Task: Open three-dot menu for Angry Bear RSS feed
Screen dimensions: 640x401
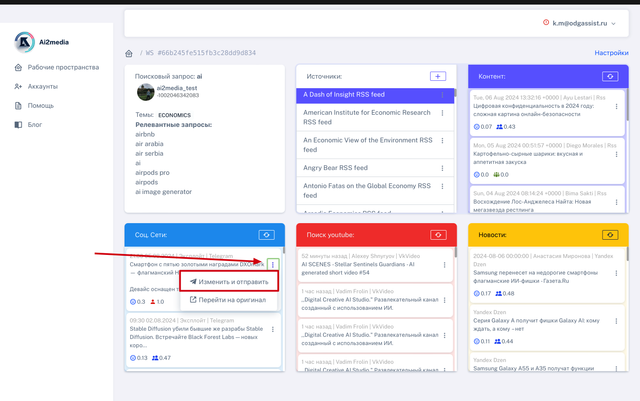Action: pos(443,168)
